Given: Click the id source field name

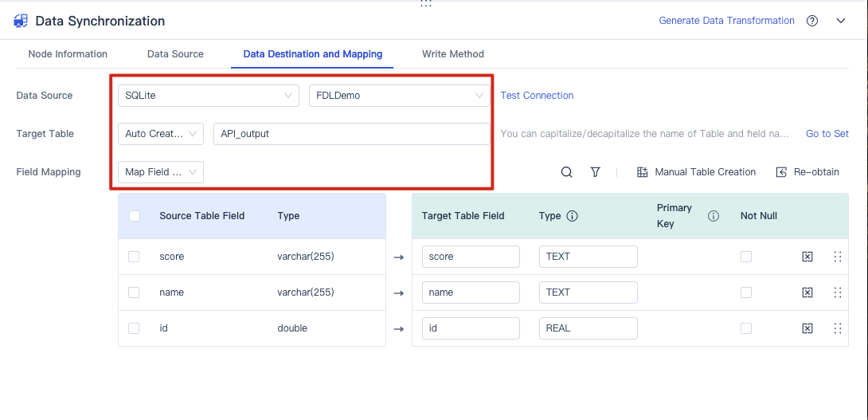Looking at the screenshot, I should [163, 328].
